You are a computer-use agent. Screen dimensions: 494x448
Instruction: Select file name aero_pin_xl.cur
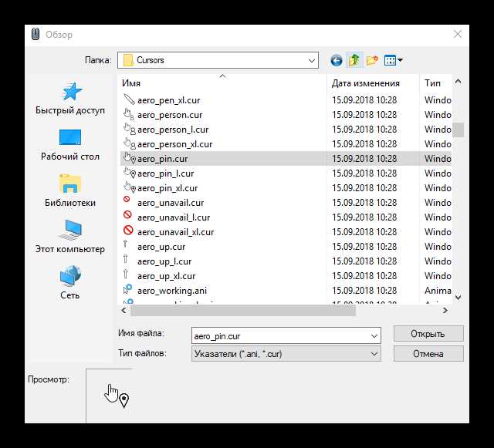[x=167, y=188]
